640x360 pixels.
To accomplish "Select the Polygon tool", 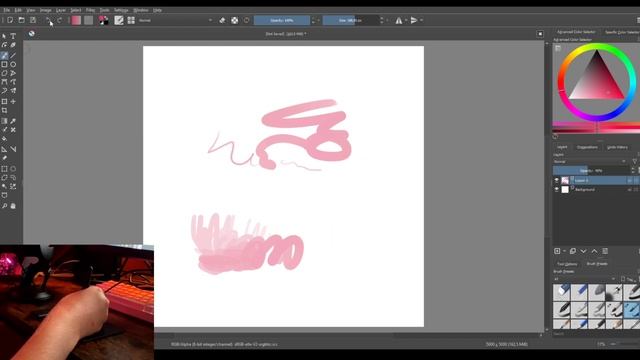I will 4,73.
